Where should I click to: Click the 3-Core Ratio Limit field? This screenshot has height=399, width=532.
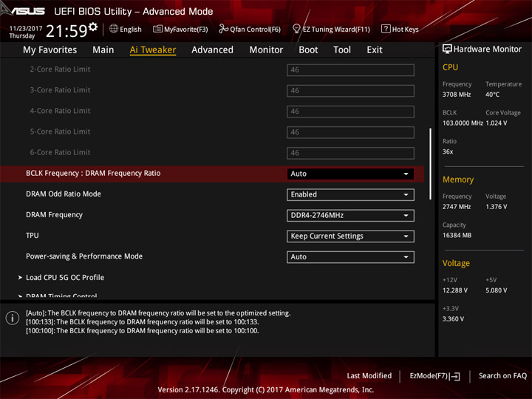(350, 91)
